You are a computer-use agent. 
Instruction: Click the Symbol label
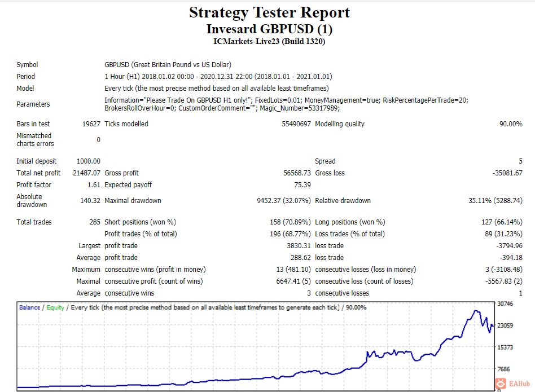pos(27,65)
